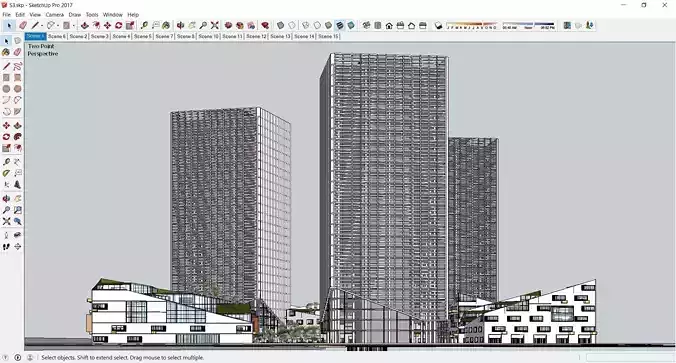Select the Freehand tool in left toolbar
676x363 pixels.
point(17,66)
